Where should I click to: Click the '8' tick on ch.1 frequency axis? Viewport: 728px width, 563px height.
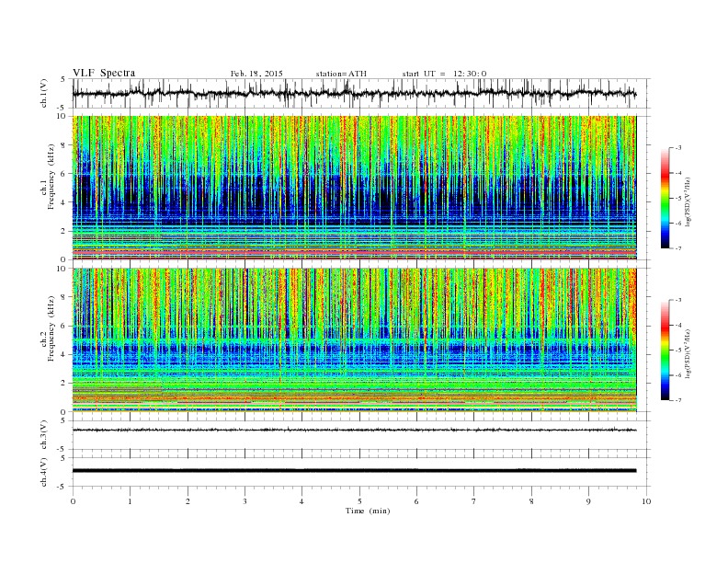click(x=63, y=145)
